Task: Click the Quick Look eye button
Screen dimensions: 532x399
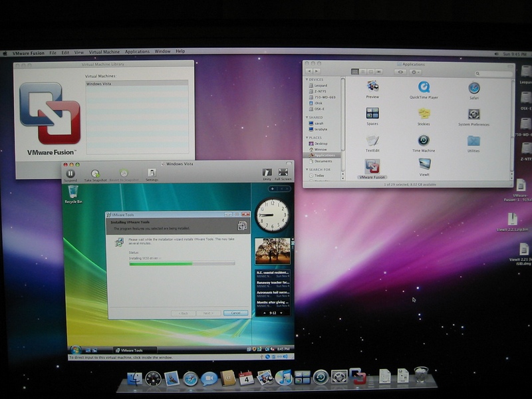Action: coord(400,72)
